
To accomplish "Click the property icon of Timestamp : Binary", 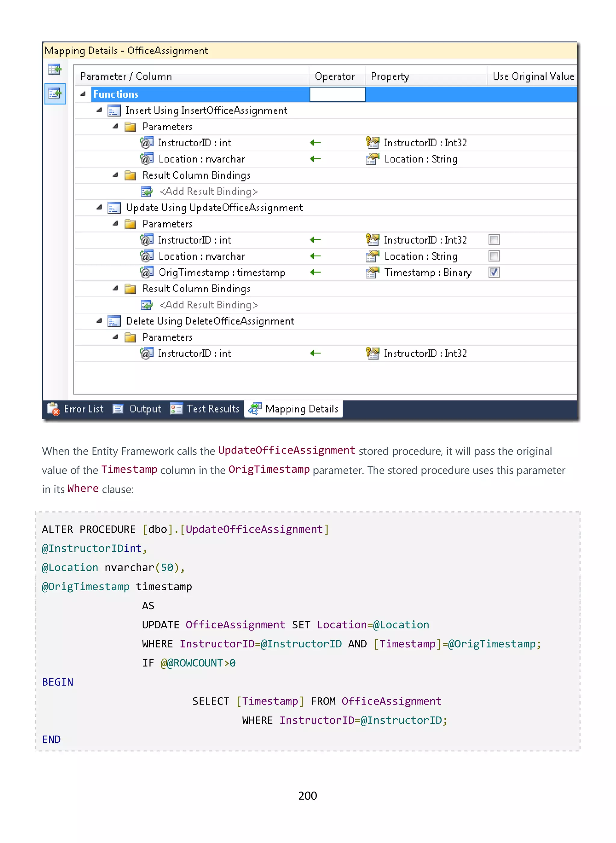I will (x=372, y=272).
